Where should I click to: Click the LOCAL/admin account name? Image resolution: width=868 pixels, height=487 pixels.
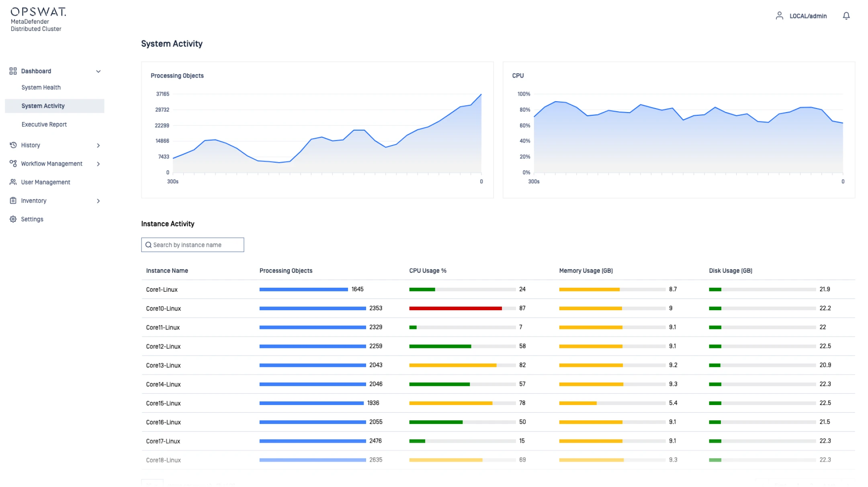(x=808, y=16)
